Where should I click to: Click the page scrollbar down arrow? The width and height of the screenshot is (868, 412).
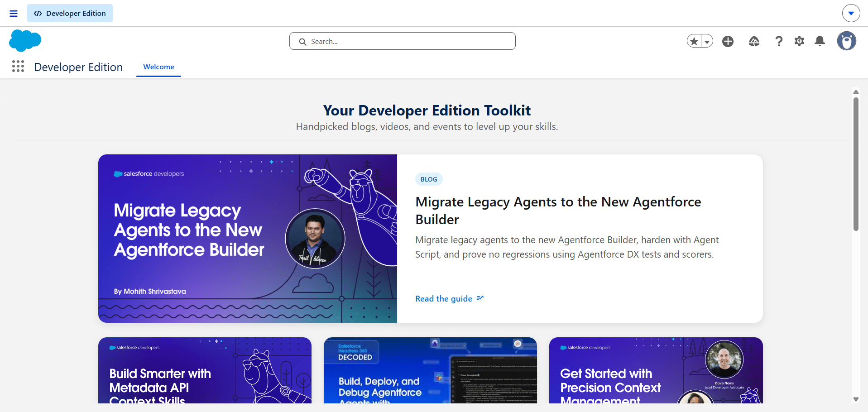(856, 399)
